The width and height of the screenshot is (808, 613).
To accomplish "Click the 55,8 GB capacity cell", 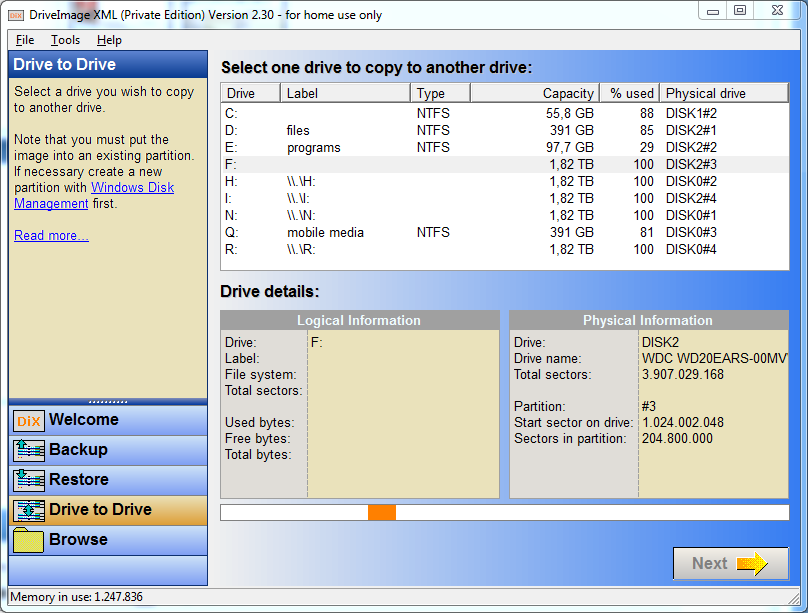I will (570, 113).
